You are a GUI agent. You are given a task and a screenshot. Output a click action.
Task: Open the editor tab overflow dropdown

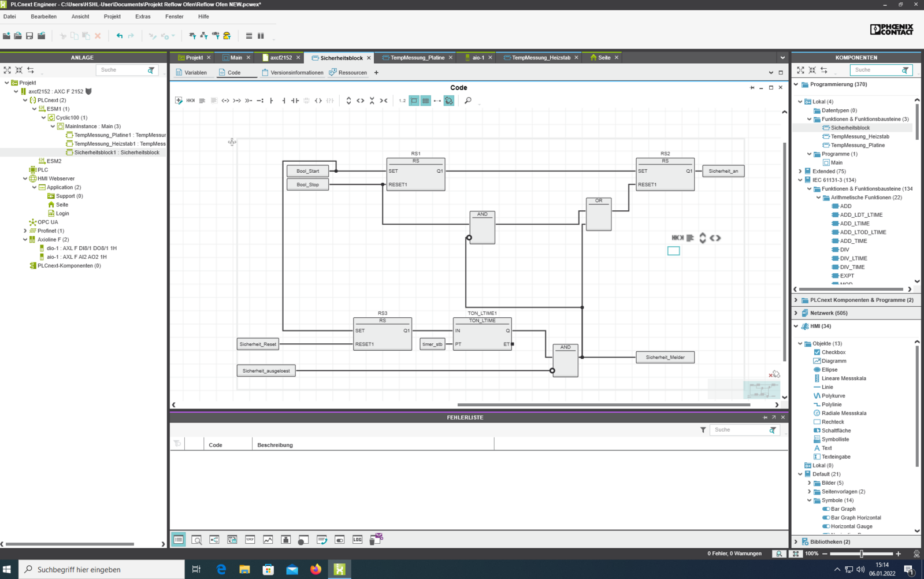click(782, 58)
